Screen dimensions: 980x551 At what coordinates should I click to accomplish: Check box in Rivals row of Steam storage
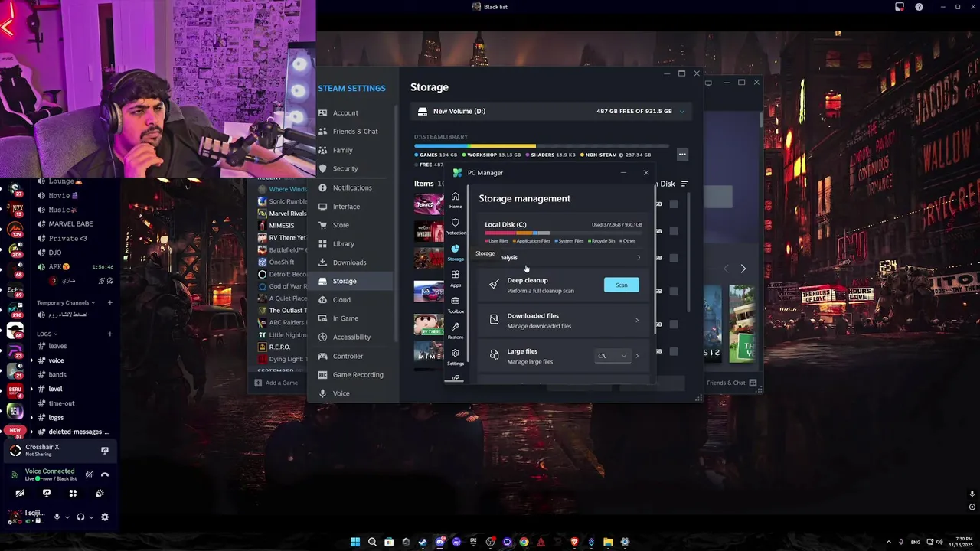tap(674, 204)
